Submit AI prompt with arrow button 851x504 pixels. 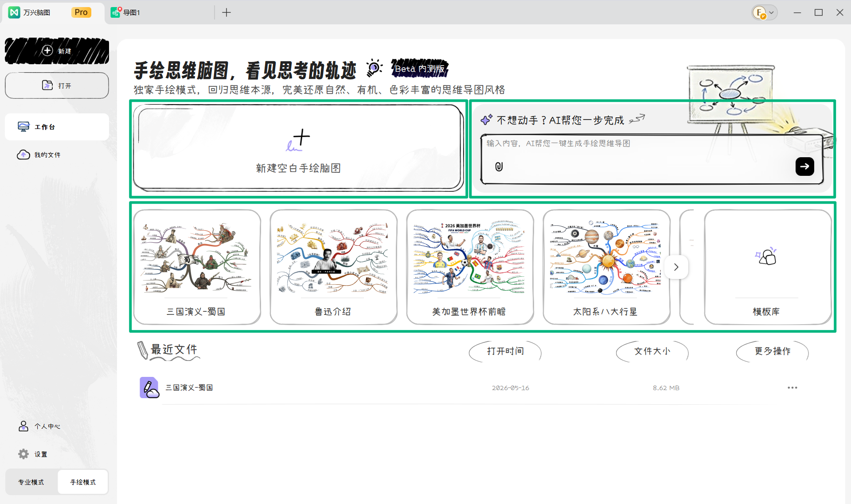[x=804, y=167]
